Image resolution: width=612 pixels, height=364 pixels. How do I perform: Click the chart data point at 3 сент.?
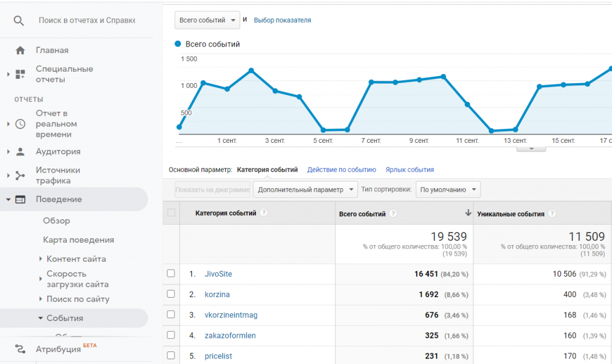[275, 91]
